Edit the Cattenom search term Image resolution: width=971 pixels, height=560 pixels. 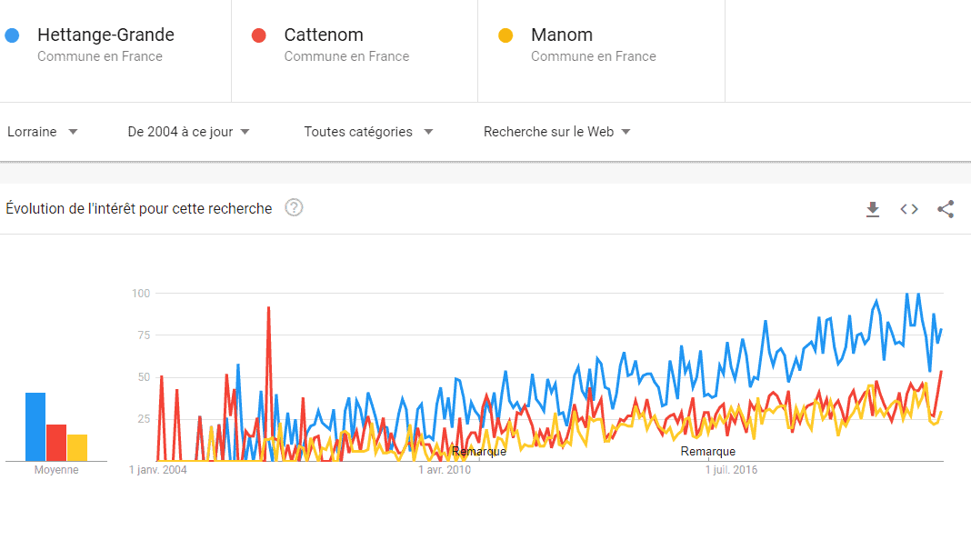(324, 35)
